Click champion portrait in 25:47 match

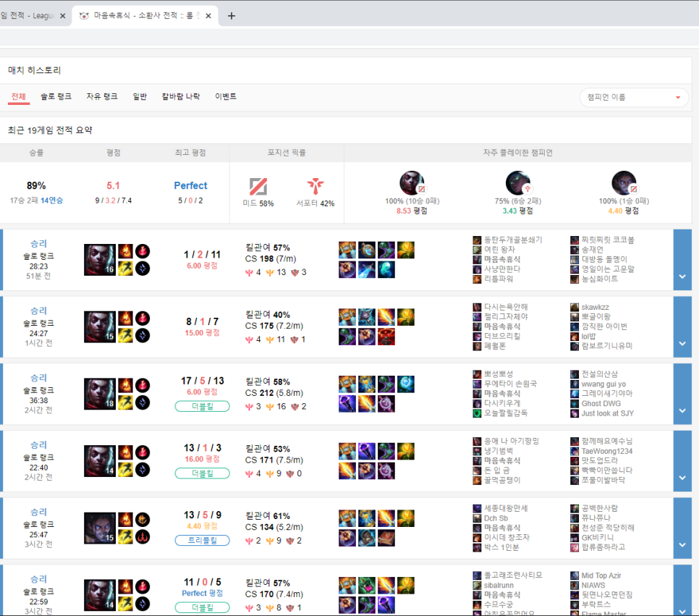pos(100,528)
